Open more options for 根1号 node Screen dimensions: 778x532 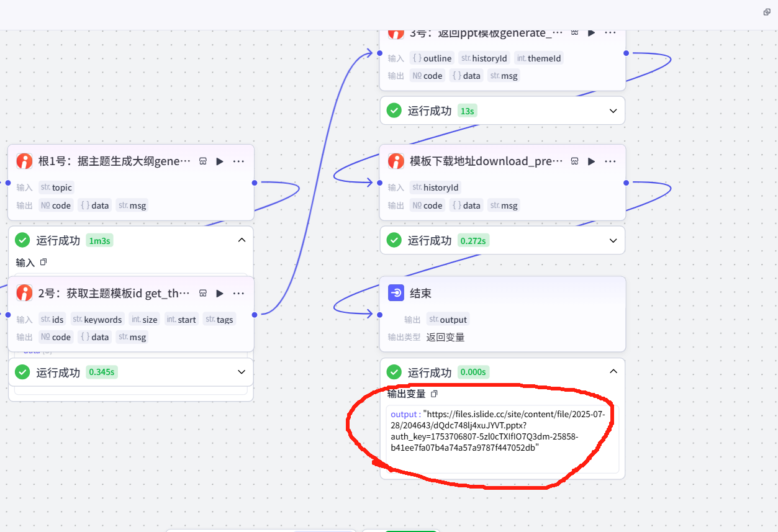point(238,161)
